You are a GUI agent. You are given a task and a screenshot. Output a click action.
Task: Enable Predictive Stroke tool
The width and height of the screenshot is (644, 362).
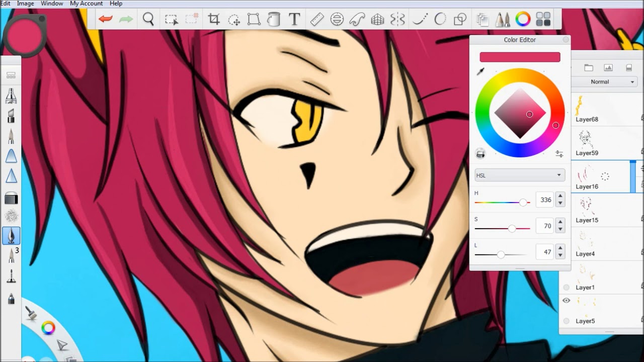click(x=440, y=19)
